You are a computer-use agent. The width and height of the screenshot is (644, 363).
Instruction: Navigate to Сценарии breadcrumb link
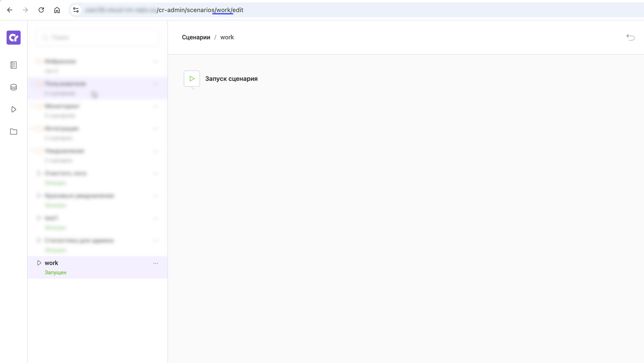coord(196,37)
